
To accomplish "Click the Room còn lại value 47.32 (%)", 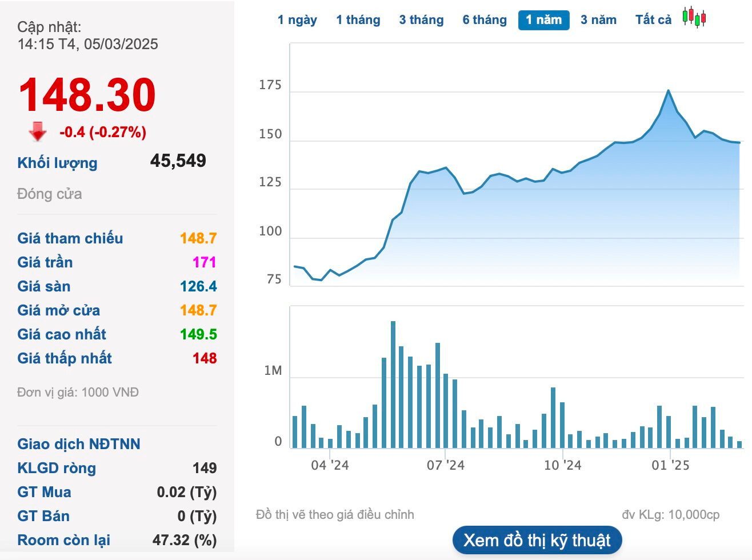I will coord(185,540).
